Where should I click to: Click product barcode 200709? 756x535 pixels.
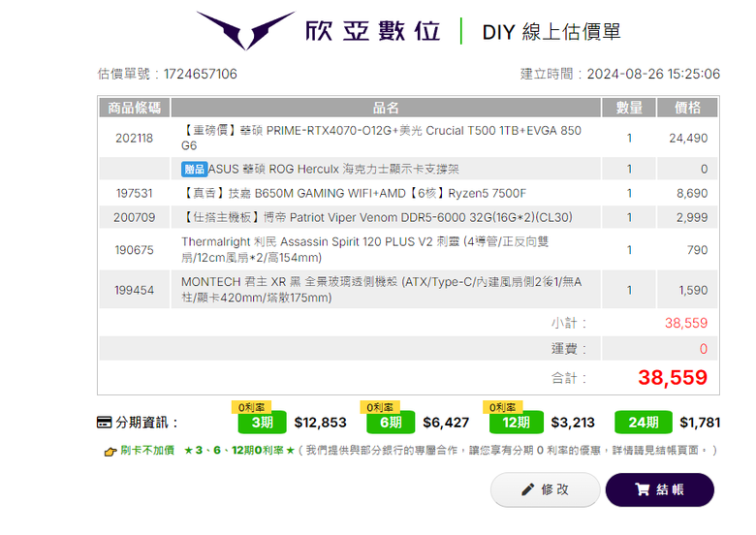pos(134,217)
